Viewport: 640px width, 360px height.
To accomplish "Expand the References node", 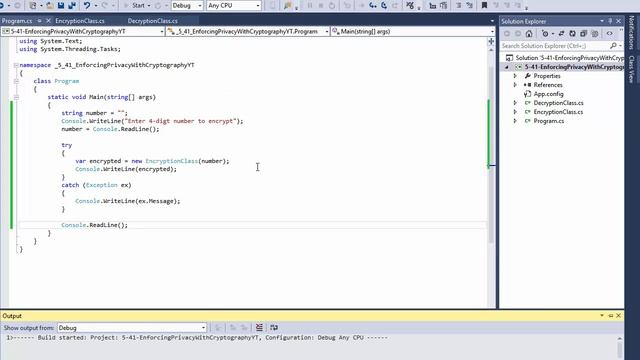I will click(x=515, y=85).
